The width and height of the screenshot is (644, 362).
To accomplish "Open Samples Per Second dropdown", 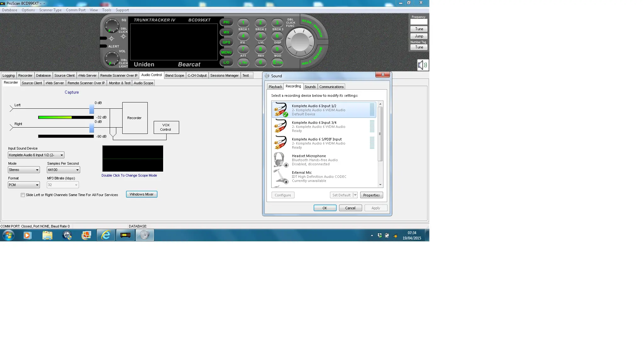I will coord(63,170).
